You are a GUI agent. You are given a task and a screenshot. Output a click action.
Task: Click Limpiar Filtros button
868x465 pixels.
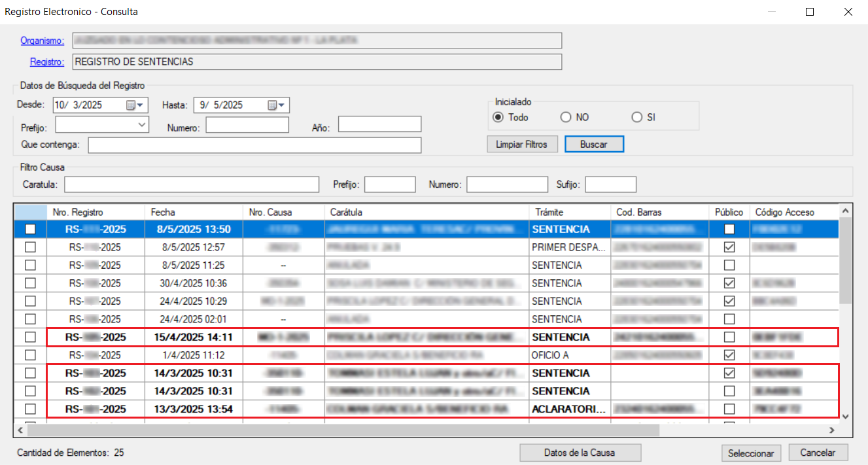pos(521,145)
